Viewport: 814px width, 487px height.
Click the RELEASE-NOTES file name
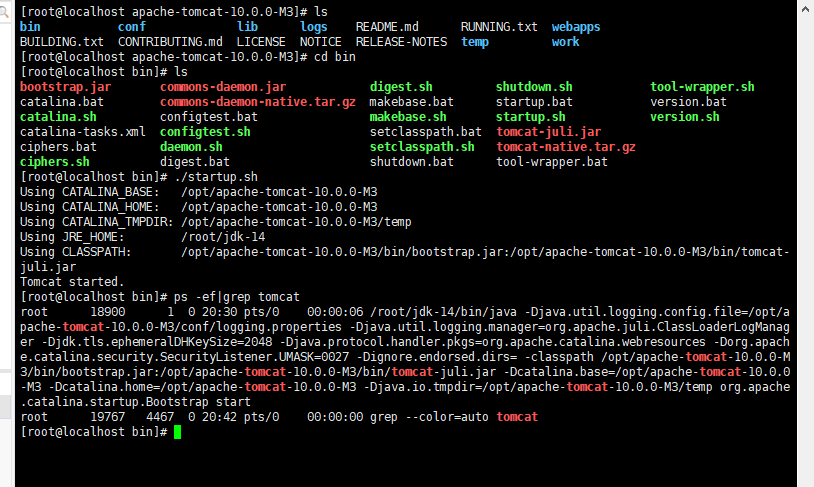pos(401,42)
